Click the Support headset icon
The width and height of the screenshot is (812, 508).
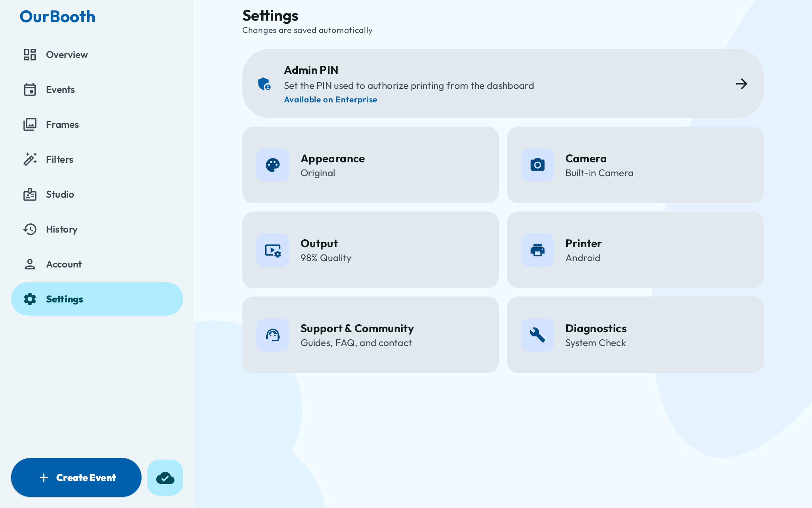pyautogui.click(x=273, y=335)
